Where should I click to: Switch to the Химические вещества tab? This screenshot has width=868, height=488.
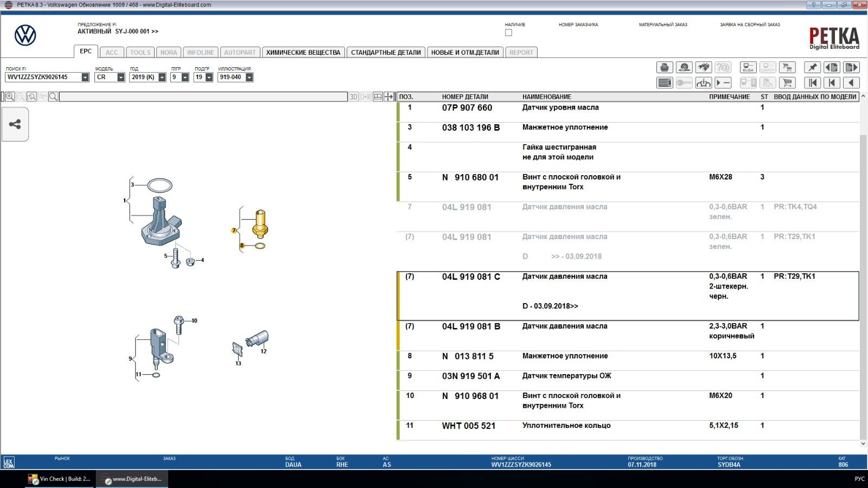click(303, 53)
